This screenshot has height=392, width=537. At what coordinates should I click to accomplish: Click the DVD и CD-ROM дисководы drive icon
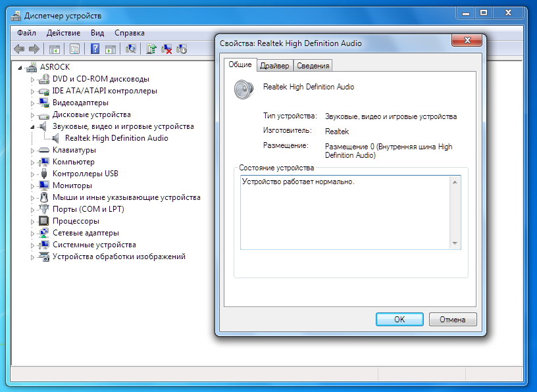(x=44, y=79)
